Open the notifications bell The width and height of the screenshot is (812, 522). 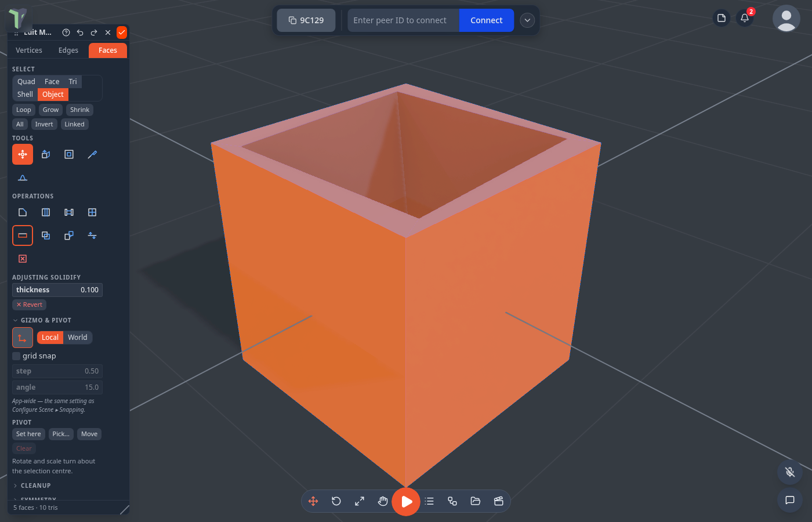[x=745, y=18]
